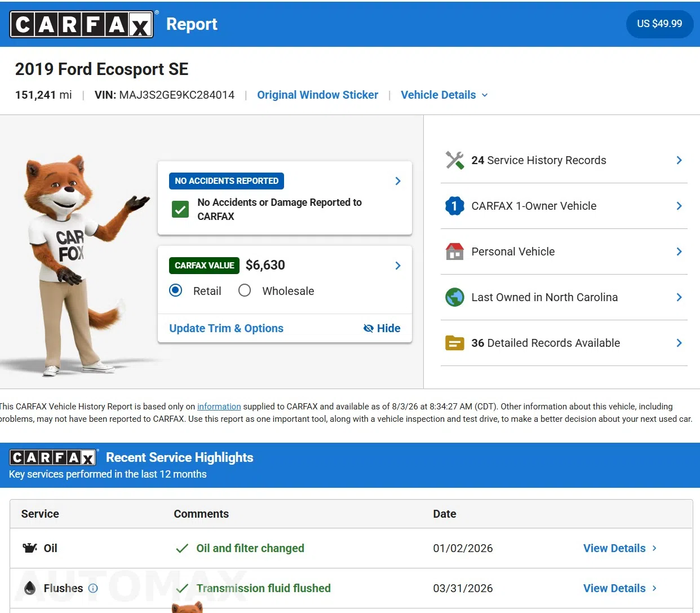Select the Retail radio button

pos(176,290)
